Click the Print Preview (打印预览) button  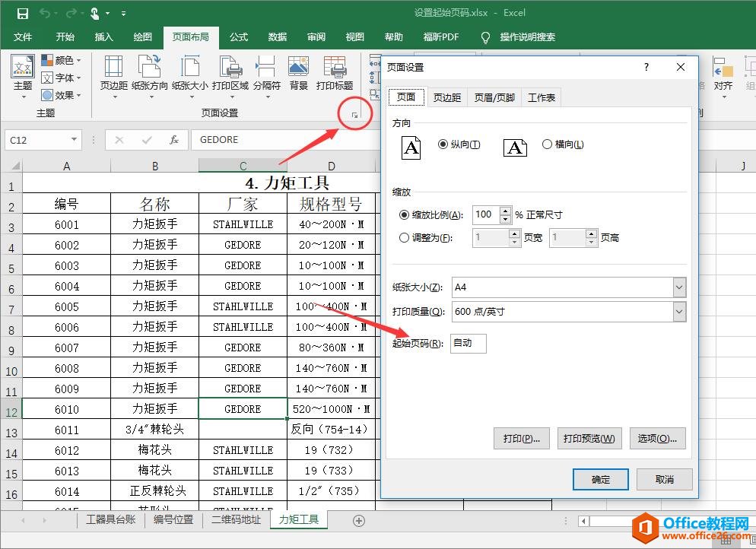589,439
